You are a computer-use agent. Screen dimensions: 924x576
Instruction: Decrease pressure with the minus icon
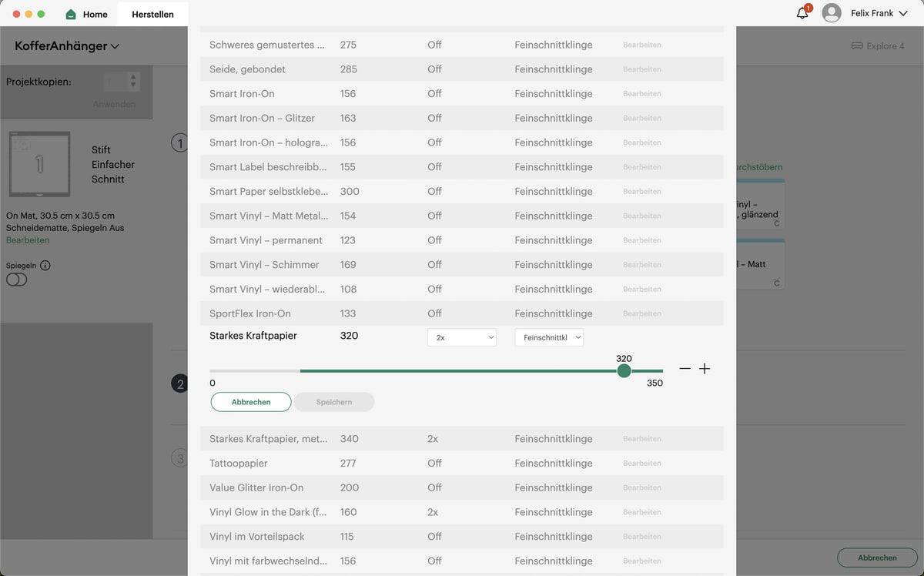click(x=685, y=369)
